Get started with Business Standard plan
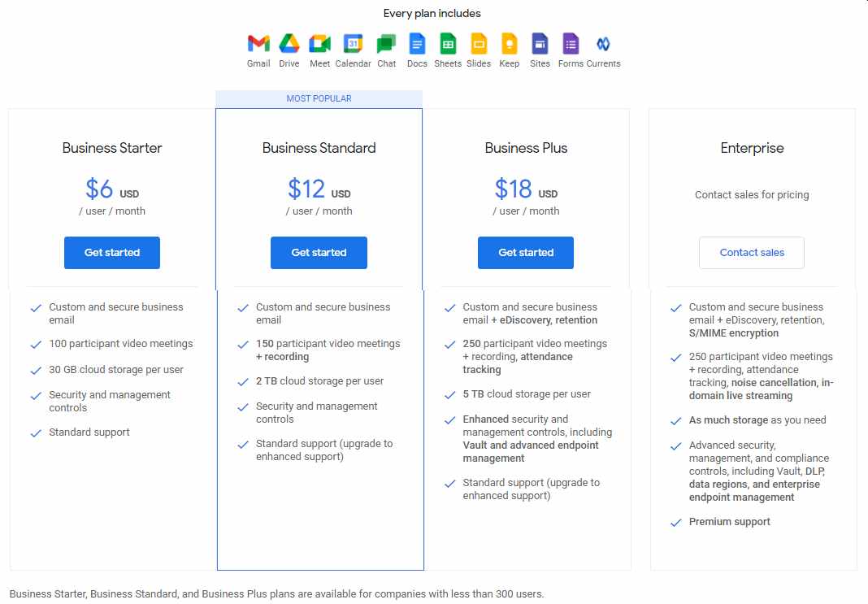The width and height of the screenshot is (868, 604). (319, 253)
